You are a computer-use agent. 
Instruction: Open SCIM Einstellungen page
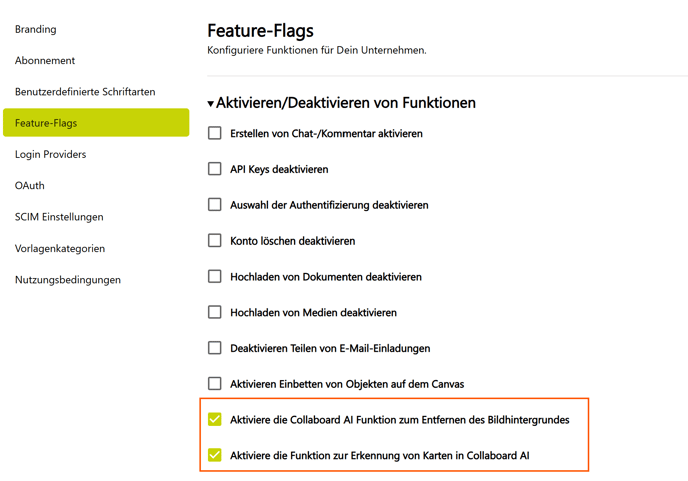59,217
